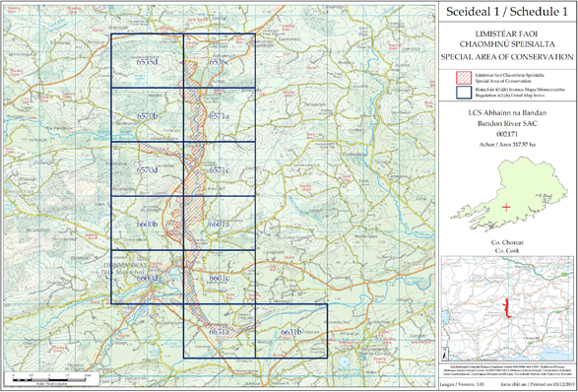Open detail map tile 6631b
578x392 pixels.
[291, 331]
